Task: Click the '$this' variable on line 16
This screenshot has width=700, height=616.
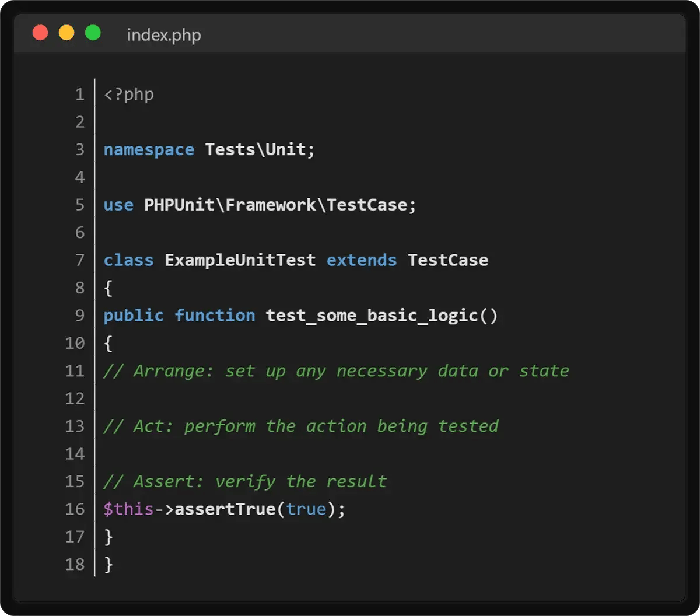Action: [128, 509]
